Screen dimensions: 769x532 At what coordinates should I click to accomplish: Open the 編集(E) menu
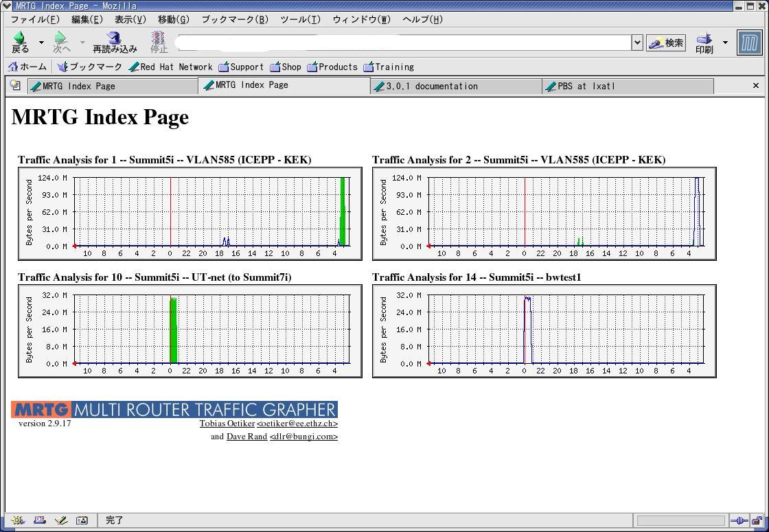[x=87, y=20]
